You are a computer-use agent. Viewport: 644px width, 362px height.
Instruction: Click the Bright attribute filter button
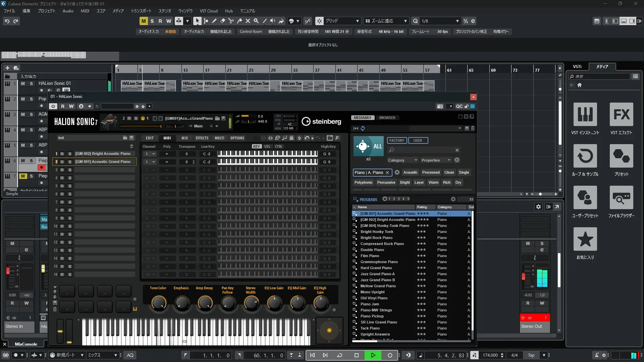coord(405,182)
